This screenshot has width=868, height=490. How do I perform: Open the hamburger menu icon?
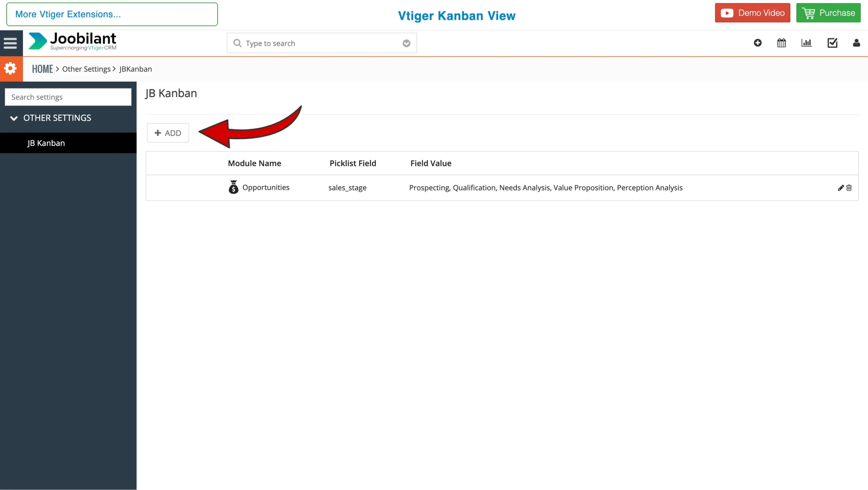tap(10, 43)
